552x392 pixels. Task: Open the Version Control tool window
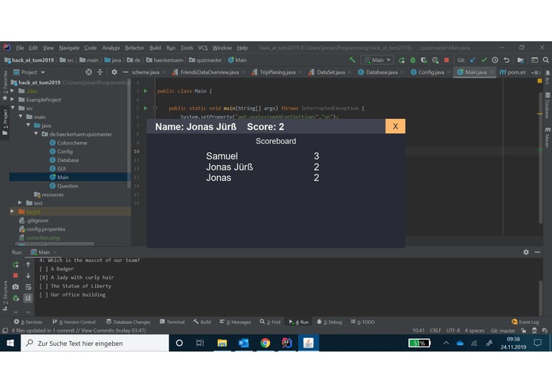(75, 322)
